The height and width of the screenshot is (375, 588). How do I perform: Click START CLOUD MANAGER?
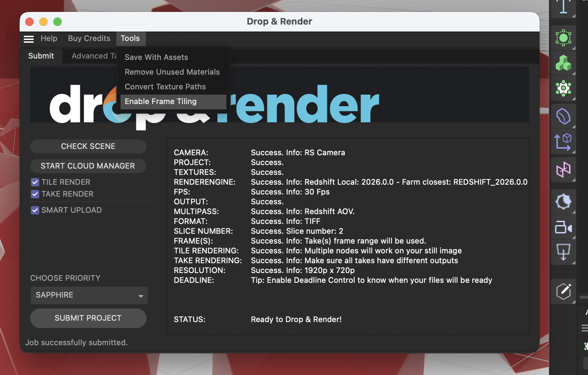point(88,166)
